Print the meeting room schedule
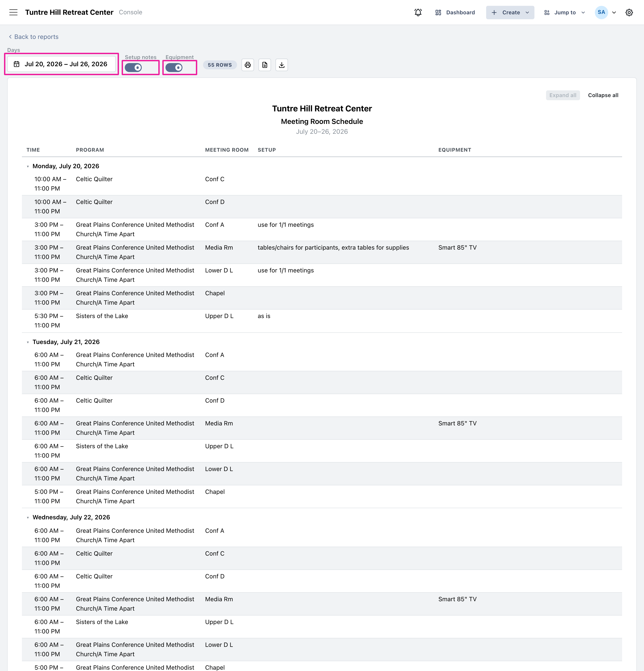The image size is (644, 671). pos(248,65)
